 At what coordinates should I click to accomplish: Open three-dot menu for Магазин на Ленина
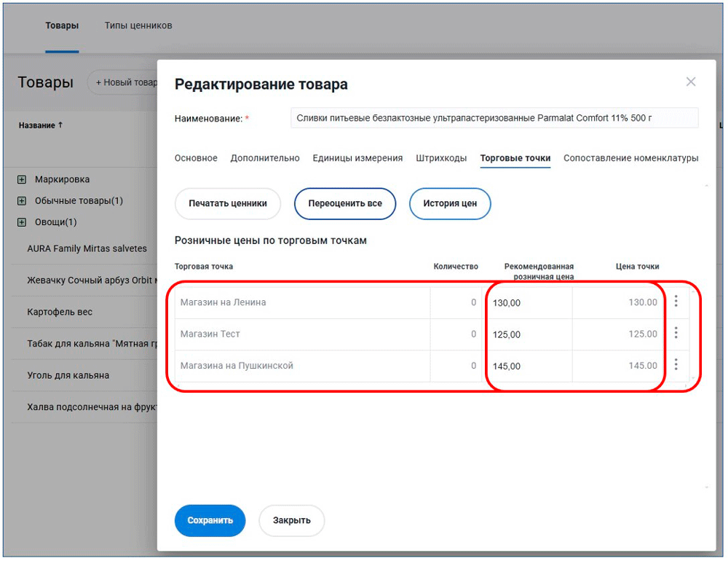(676, 302)
